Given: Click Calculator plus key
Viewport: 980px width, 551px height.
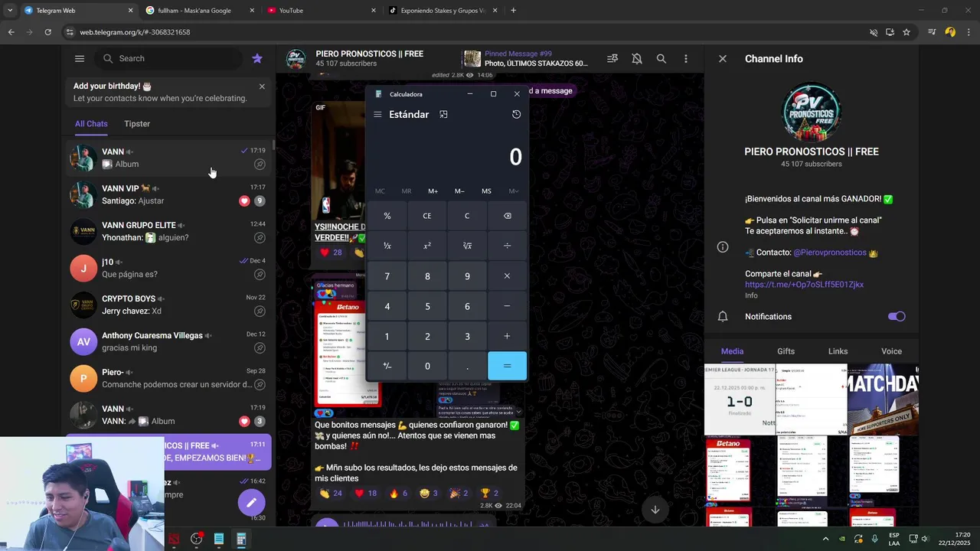Looking at the screenshot, I should pyautogui.click(x=507, y=336).
